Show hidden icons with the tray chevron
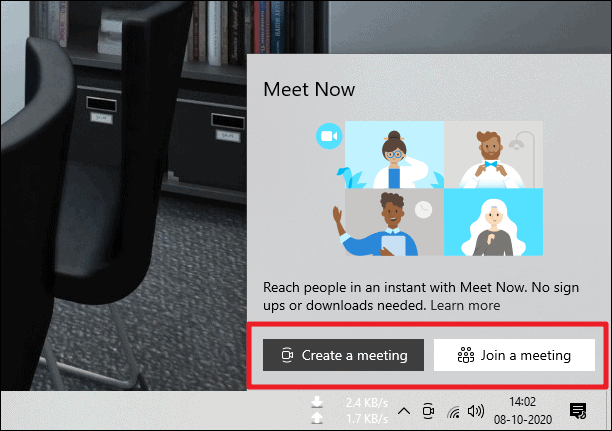 point(404,411)
